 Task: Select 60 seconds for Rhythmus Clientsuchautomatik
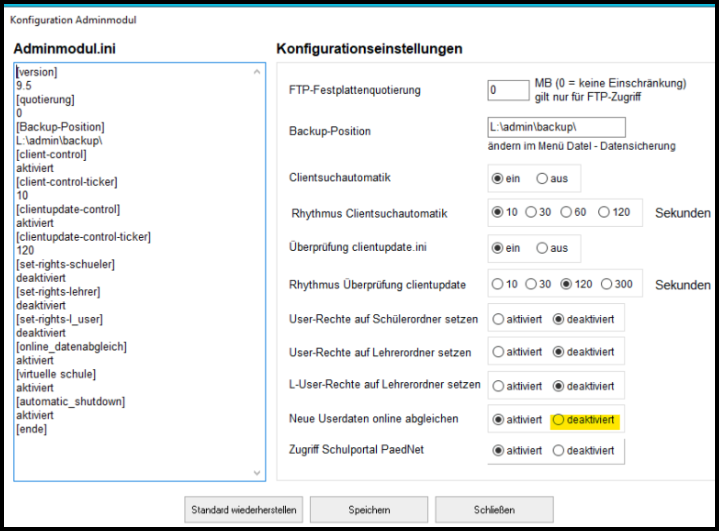[566, 213]
